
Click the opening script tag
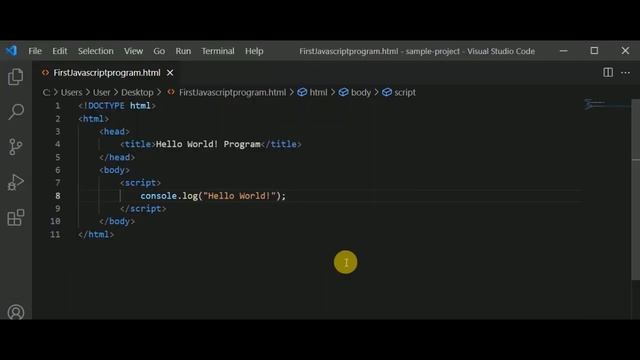click(140, 182)
